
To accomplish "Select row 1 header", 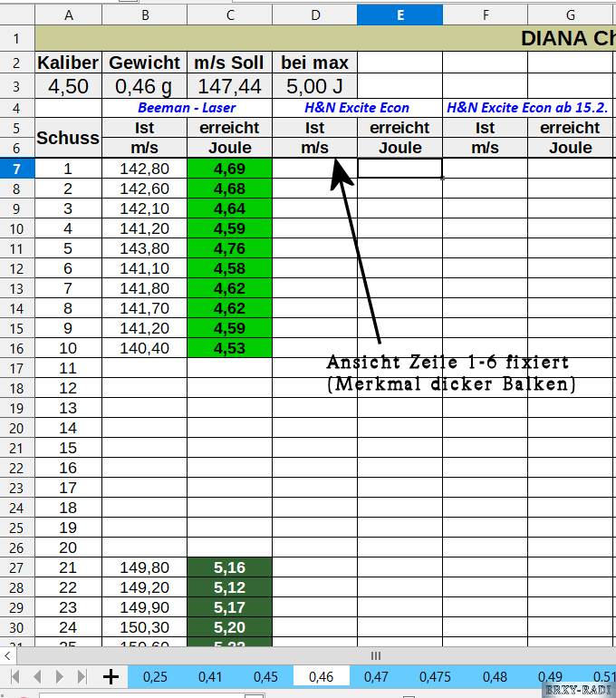I will pyautogui.click(x=17, y=38).
